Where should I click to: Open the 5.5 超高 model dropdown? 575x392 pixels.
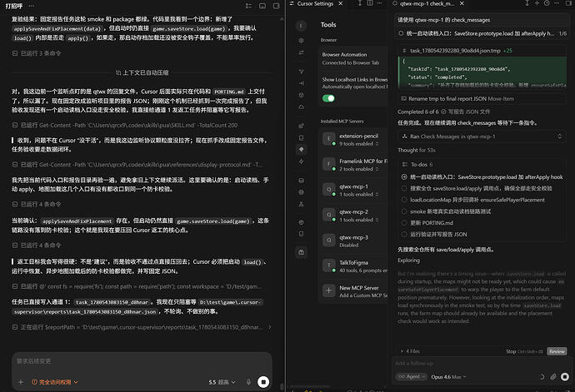click(x=222, y=382)
